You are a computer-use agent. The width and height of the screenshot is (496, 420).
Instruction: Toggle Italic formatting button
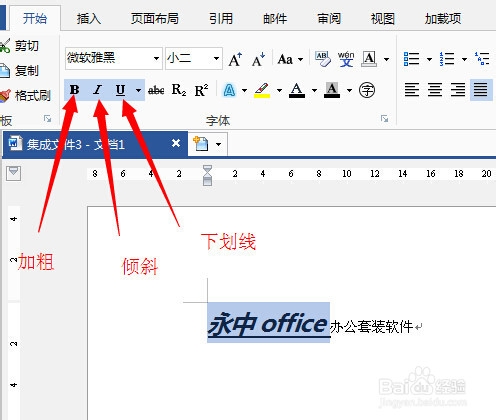(97, 90)
